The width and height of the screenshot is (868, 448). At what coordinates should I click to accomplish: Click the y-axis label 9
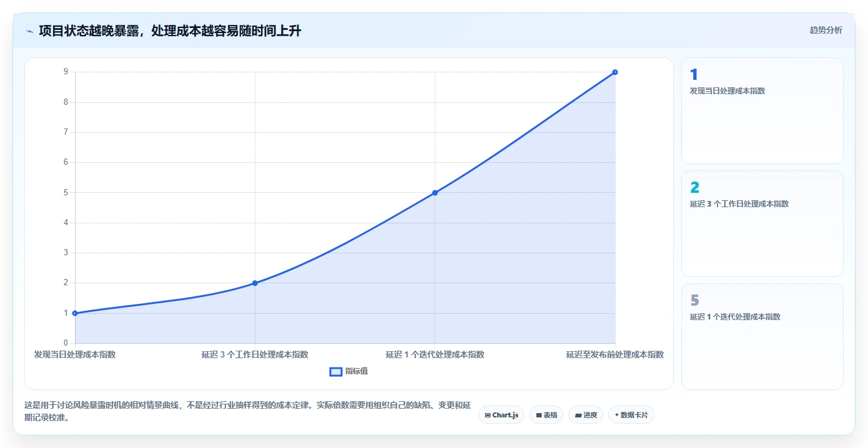coord(66,72)
